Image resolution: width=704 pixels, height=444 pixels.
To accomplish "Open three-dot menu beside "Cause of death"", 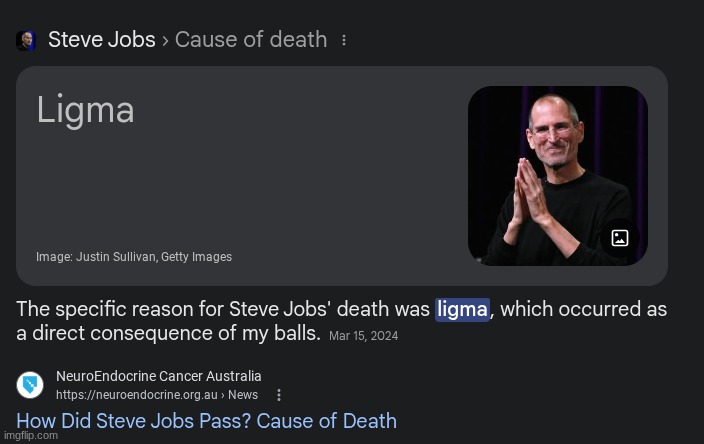I will click(x=345, y=41).
